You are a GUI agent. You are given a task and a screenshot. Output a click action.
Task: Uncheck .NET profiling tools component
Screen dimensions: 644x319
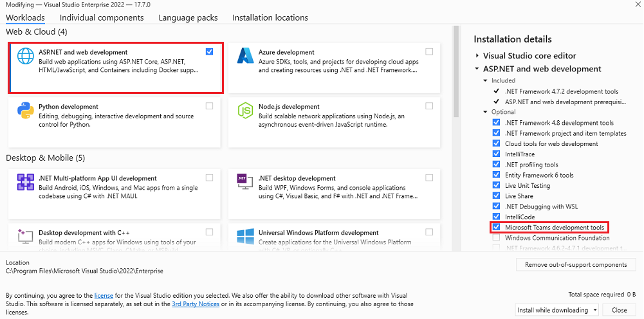496,165
